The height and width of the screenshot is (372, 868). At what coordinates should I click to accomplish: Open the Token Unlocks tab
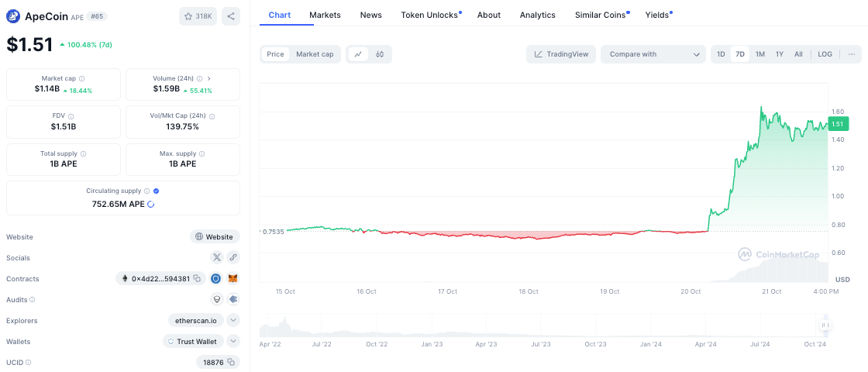(x=430, y=15)
